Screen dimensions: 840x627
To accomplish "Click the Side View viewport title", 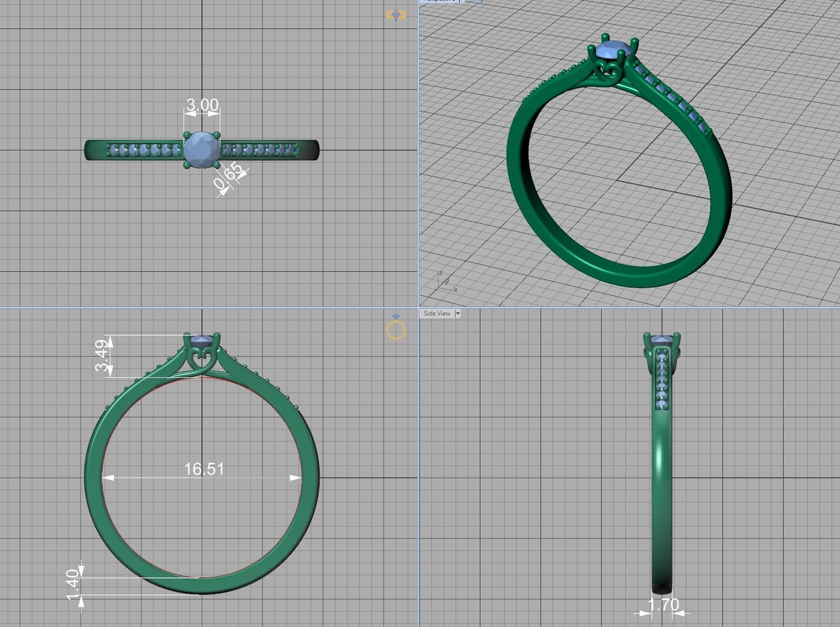I will click(437, 313).
